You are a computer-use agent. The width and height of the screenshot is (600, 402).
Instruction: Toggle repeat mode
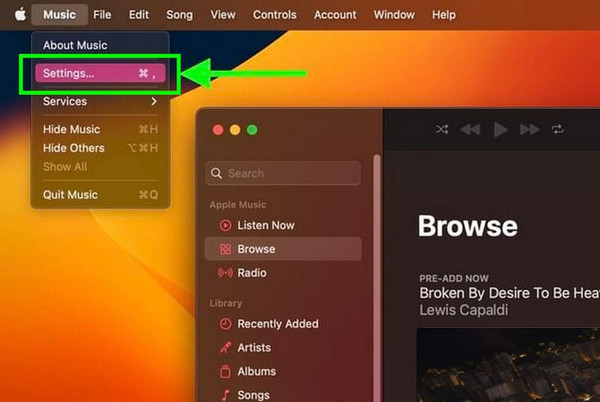point(558,130)
